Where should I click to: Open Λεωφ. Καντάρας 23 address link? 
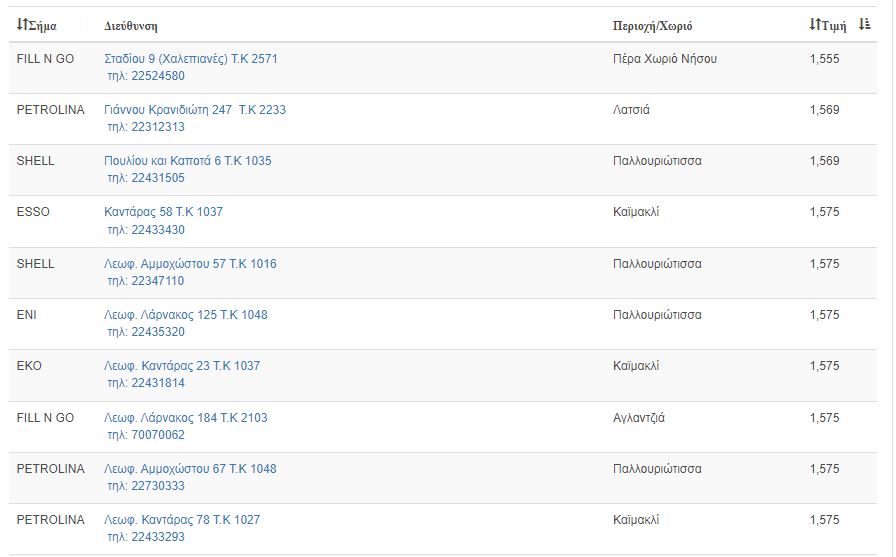pos(182,366)
